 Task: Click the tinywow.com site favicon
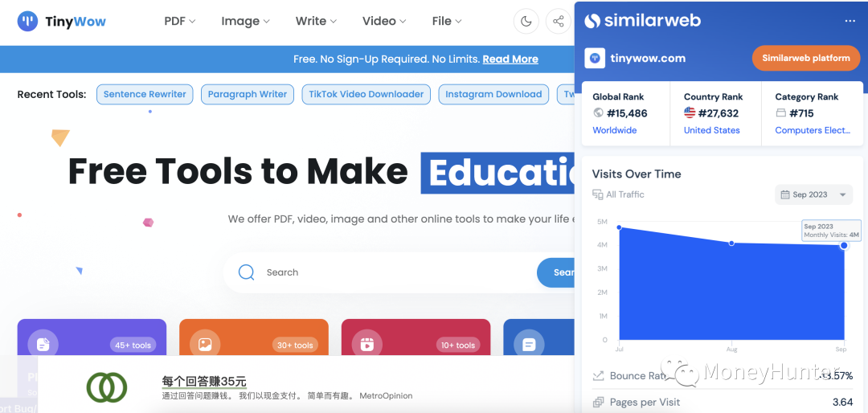(x=595, y=58)
